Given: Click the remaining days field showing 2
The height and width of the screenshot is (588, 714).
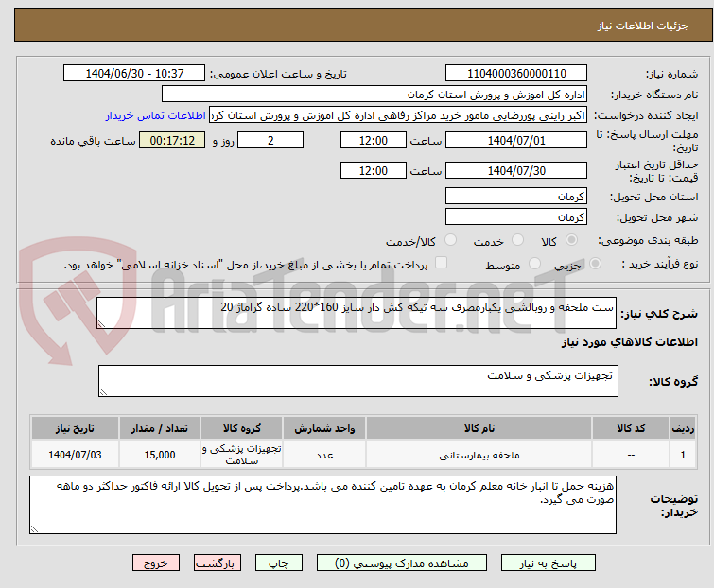Looking at the screenshot, I should (270, 140).
